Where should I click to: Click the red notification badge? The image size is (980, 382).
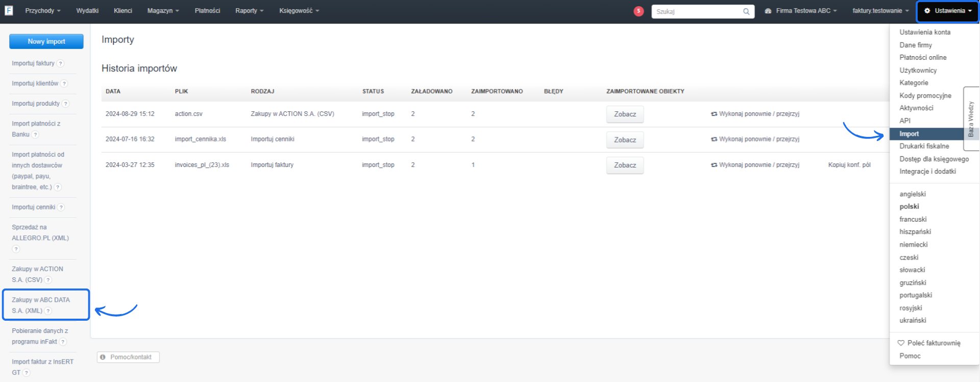tap(638, 11)
